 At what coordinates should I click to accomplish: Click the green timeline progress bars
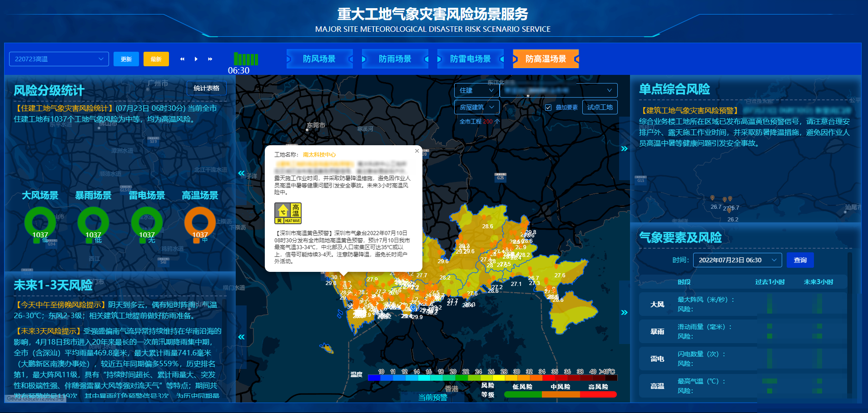click(x=246, y=59)
